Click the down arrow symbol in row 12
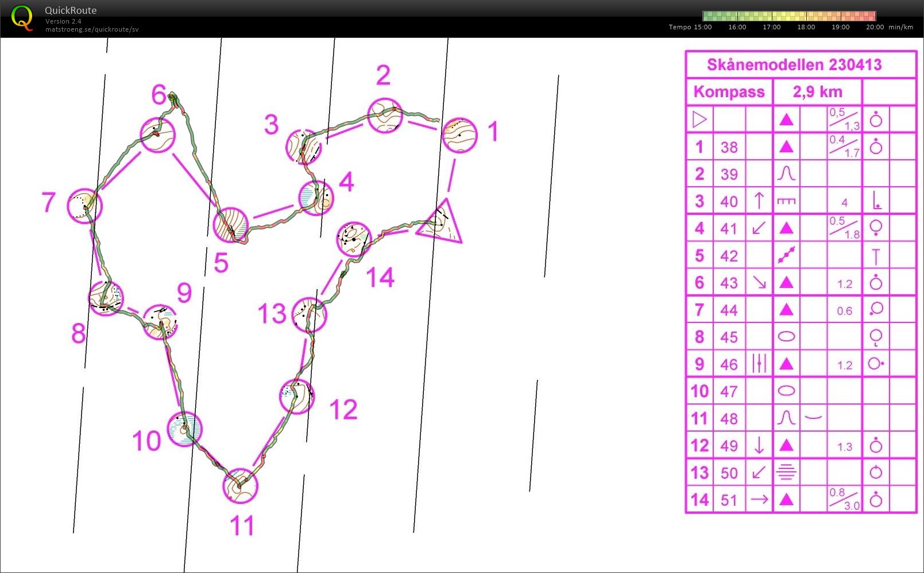The height and width of the screenshot is (573, 924). point(759,445)
